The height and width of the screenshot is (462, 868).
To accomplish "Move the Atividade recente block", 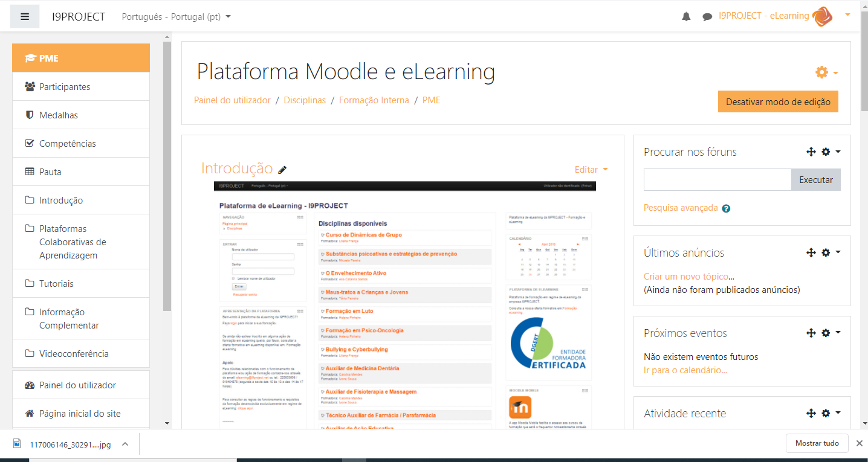I will (811, 413).
